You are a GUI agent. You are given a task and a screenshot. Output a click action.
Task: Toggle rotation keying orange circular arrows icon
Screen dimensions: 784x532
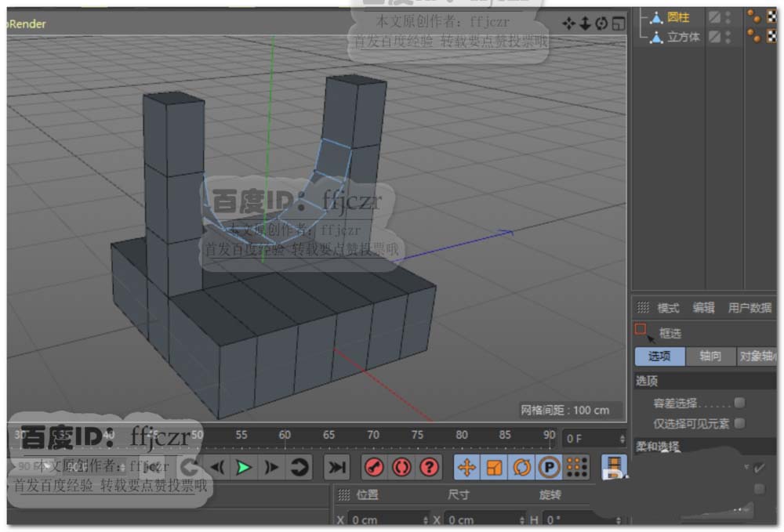point(521,468)
